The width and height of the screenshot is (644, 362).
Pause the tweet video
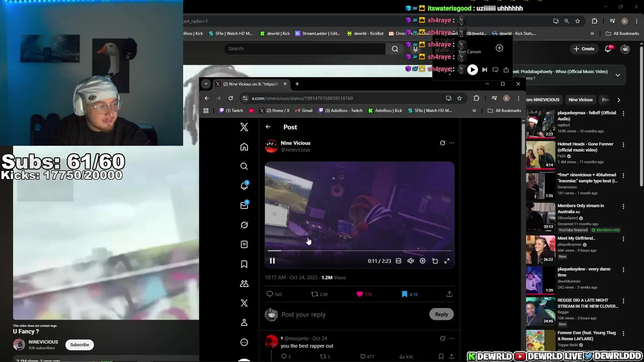click(x=272, y=261)
